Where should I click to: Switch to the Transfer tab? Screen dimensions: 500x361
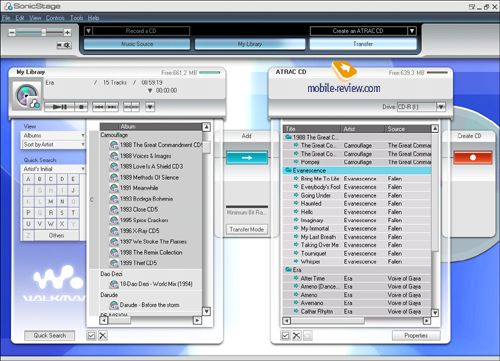(363, 44)
